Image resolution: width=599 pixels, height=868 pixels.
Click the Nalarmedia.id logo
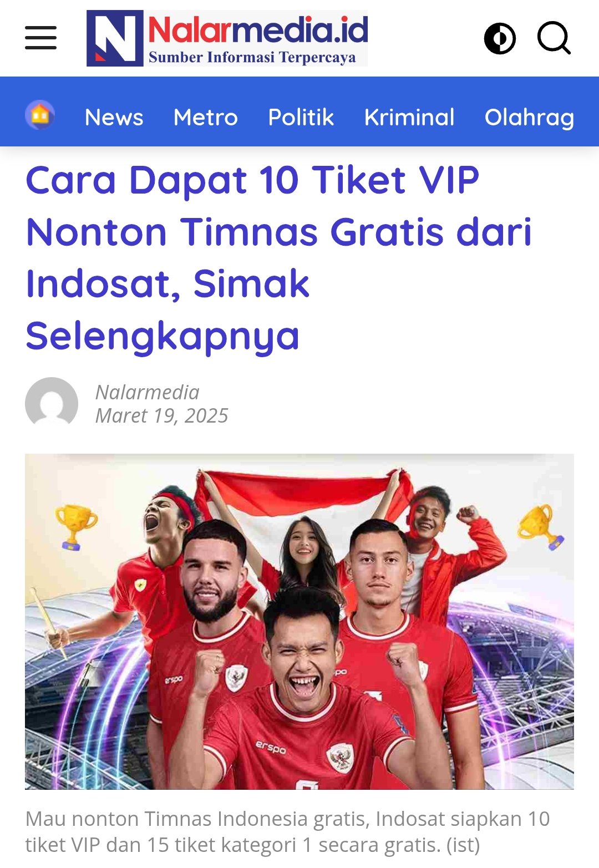tap(227, 38)
